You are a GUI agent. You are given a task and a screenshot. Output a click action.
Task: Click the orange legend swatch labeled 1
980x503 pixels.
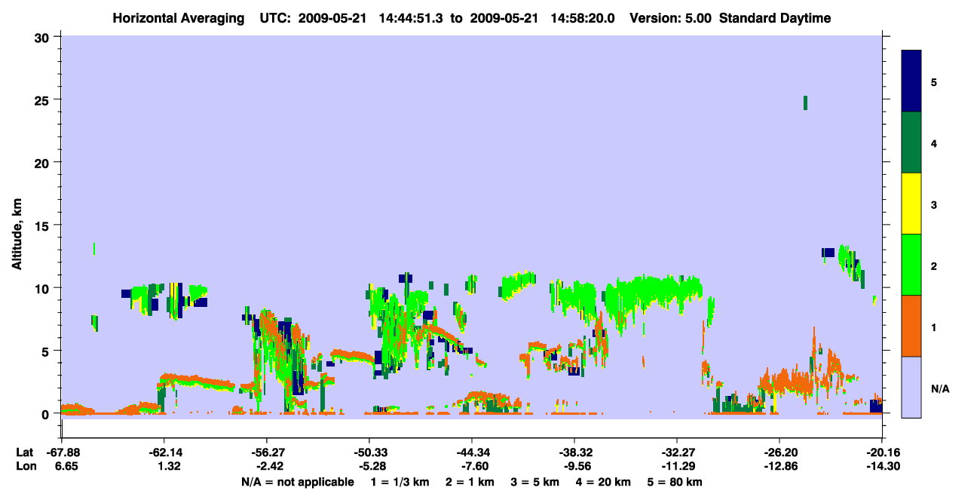tap(911, 326)
